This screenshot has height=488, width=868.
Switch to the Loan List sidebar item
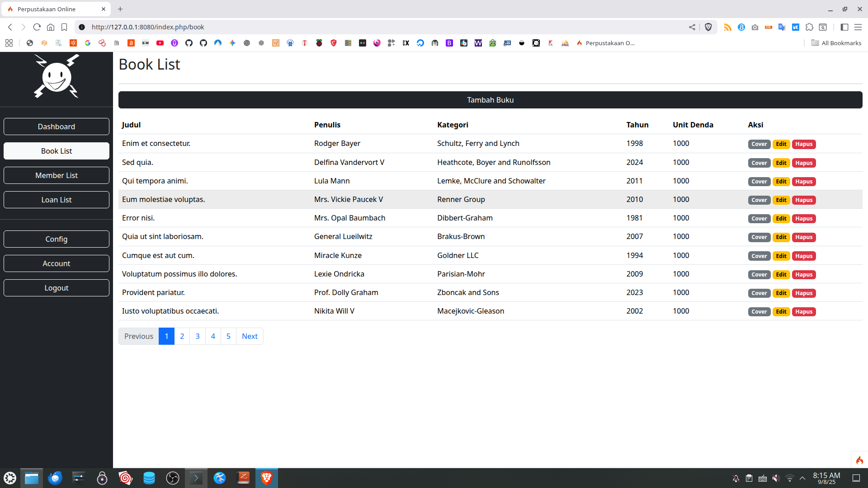pos(57,200)
